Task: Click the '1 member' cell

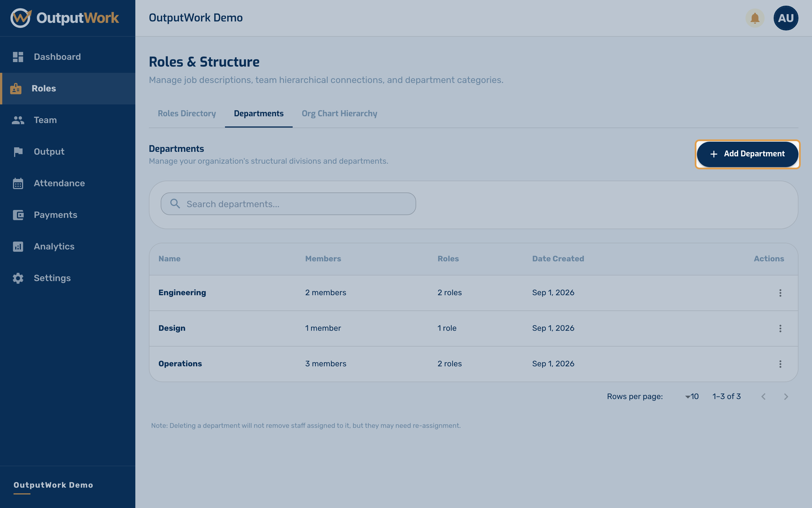Action: pyautogui.click(x=323, y=328)
